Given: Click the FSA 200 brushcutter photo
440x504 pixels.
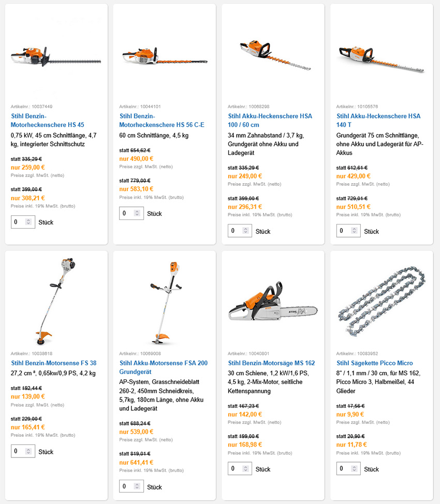Looking at the screenshot, I should click(x=165, y=303).
